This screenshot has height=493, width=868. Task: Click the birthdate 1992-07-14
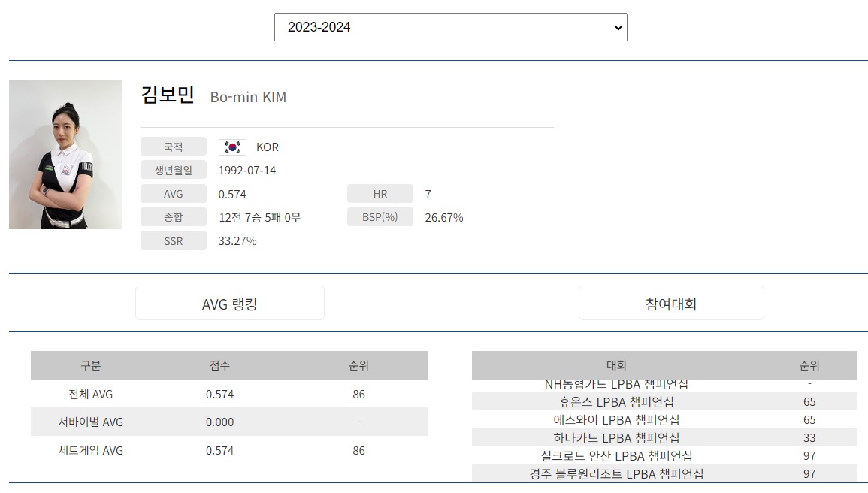pos(247,171)
